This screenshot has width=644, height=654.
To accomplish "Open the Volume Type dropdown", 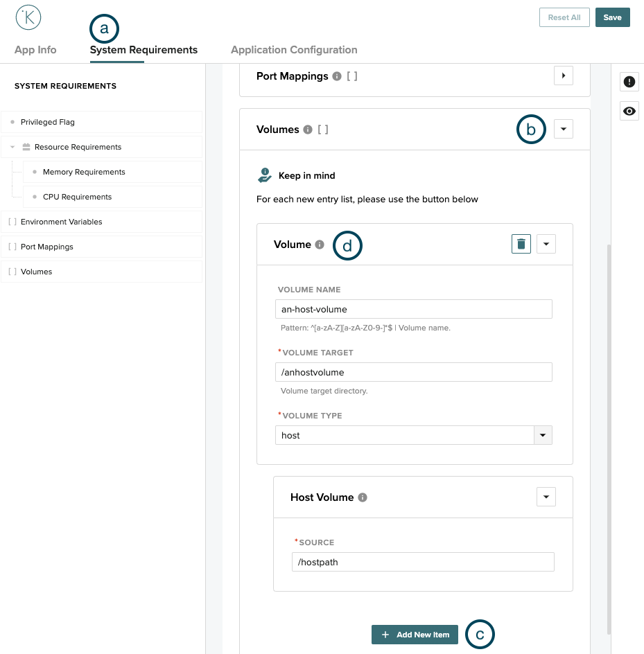I will pyautogui.click(x=543, y=435).
